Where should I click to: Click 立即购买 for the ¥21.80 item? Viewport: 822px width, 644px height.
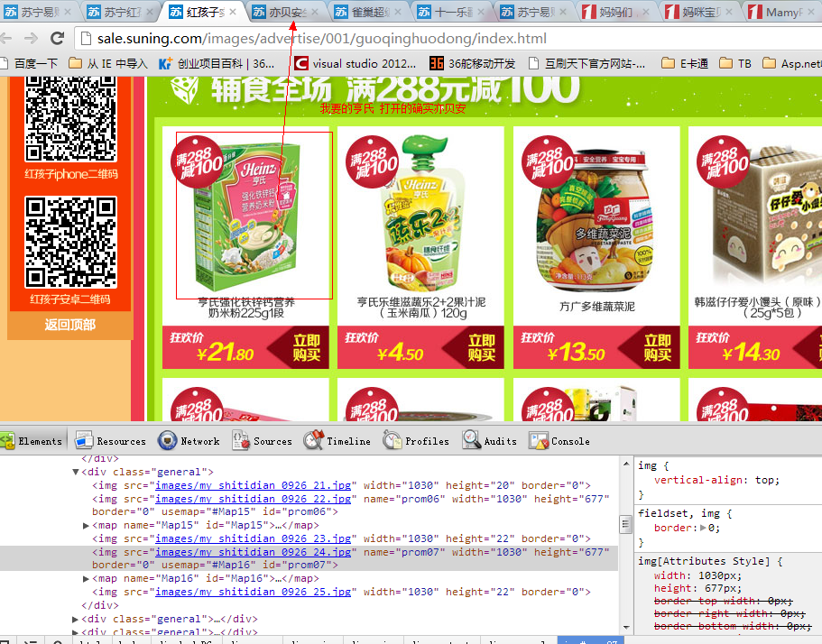[306, 347]
